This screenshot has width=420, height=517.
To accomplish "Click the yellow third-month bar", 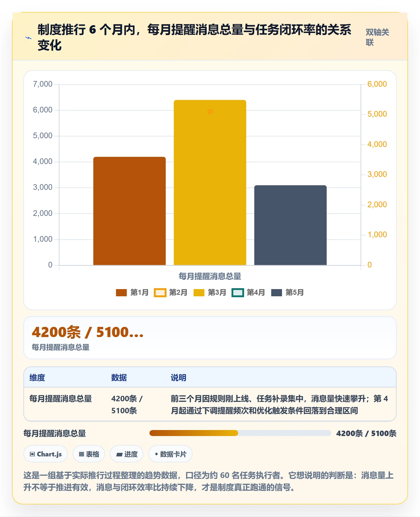I will [210, 182].
